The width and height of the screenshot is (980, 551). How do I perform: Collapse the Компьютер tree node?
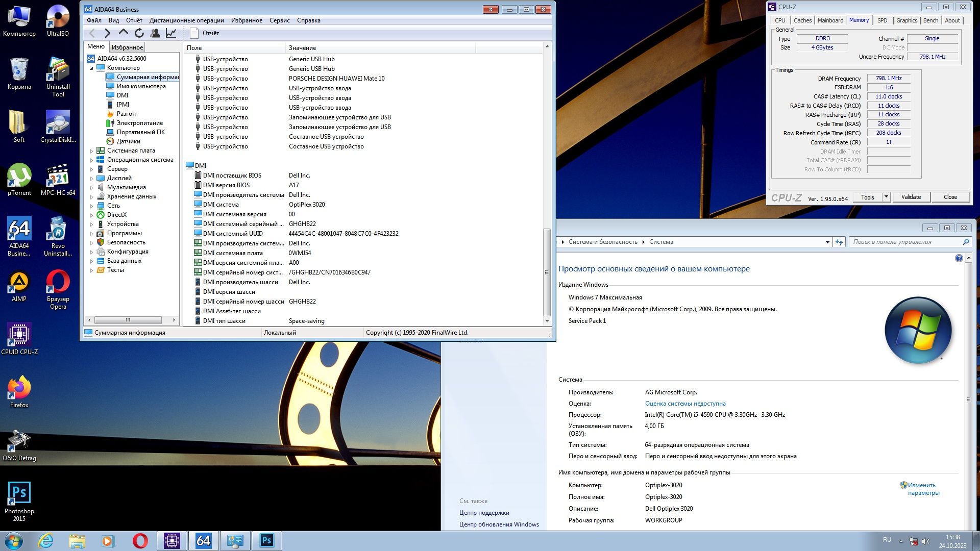coord(91,68)
